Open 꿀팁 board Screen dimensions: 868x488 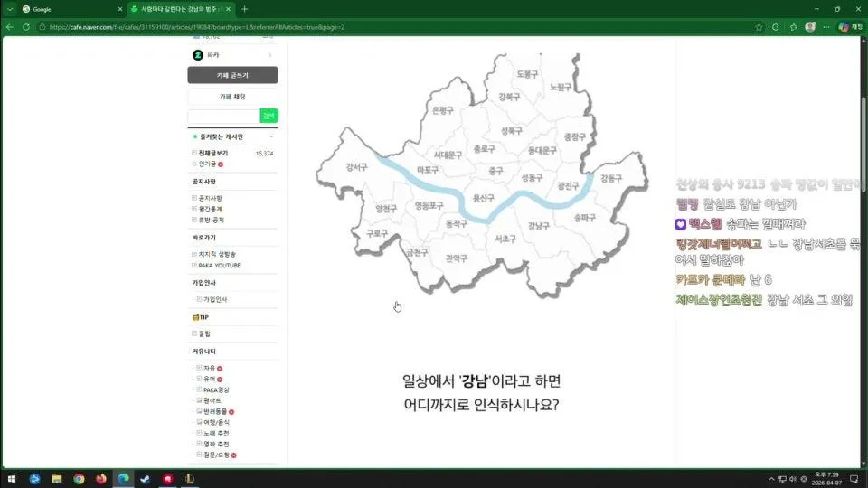point(204,333)
